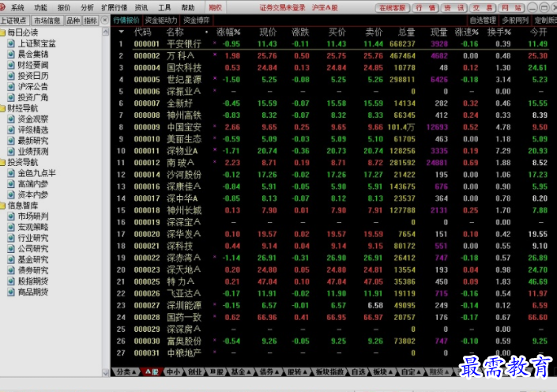Viewport: 557px width, 392px height.
Task: Click the 网站 button at top right
Action: (511, 7)
